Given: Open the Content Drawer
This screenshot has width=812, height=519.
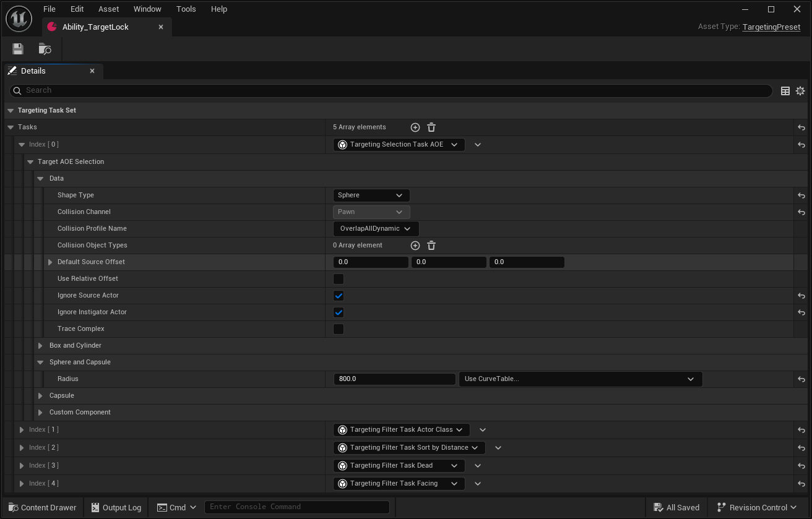Looking at the screenshot, I should [42, 507].
